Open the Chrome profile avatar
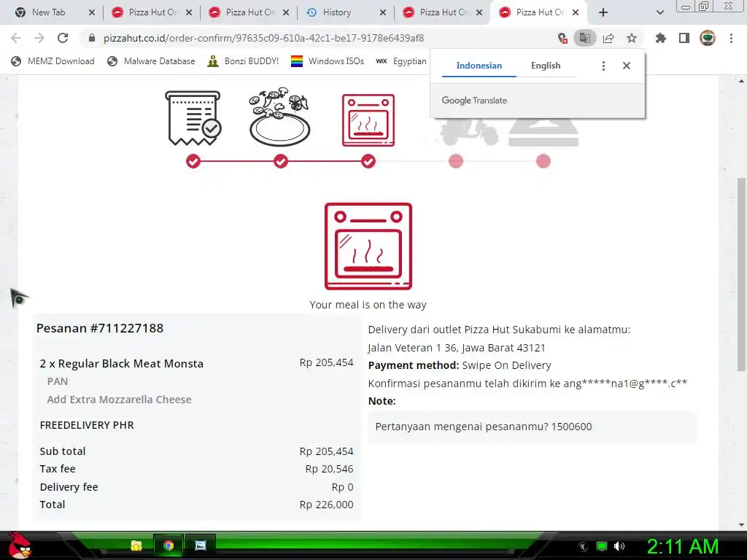This screenshot has width=747, height=560. pos(708,38)
